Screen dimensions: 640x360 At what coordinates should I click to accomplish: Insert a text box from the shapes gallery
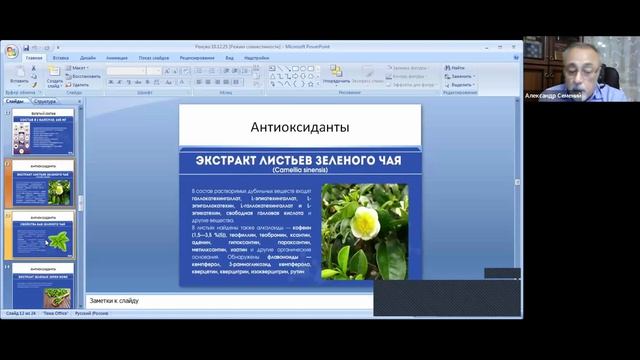click(x=272, y=68)
